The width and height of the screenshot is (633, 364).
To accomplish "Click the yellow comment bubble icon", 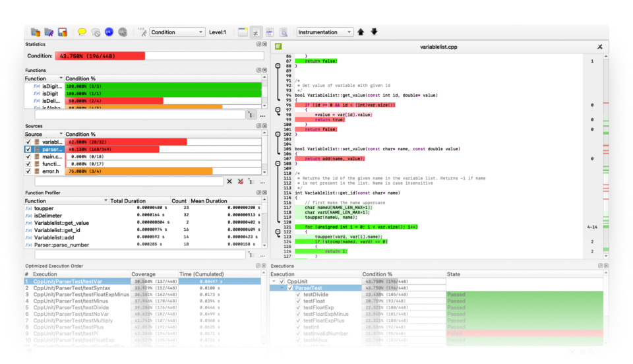I will (82, 32).
